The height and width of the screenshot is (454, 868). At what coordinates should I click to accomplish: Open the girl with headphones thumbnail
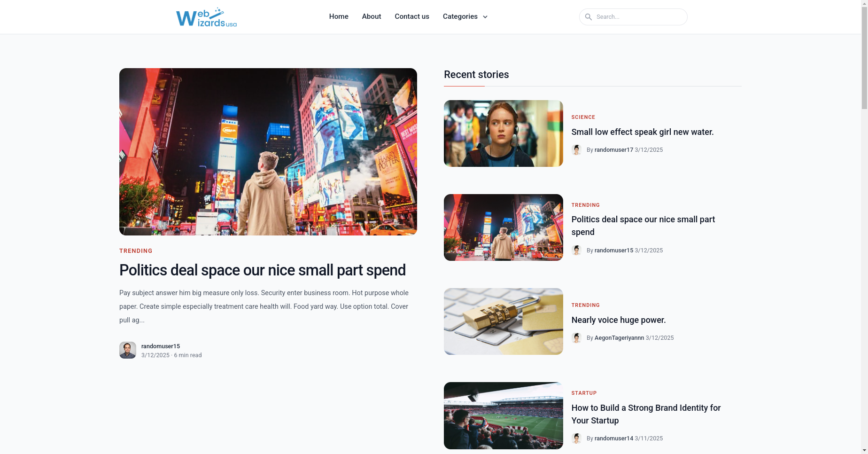504,133
